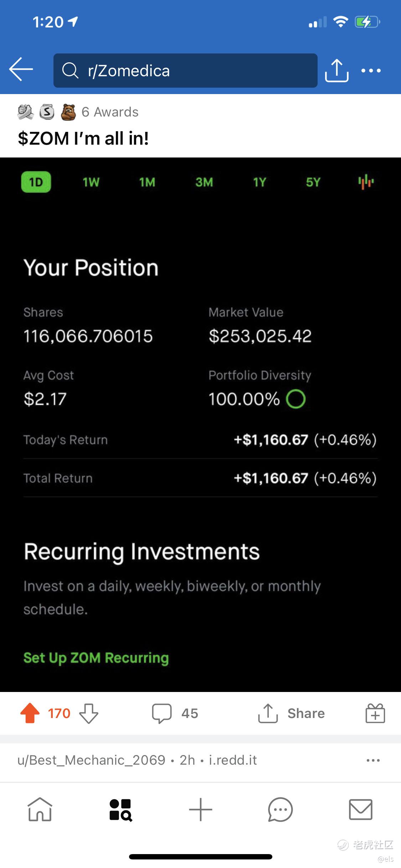Select the 1W chart range
This screenshot has height=868, width=401.
(91, 182)
